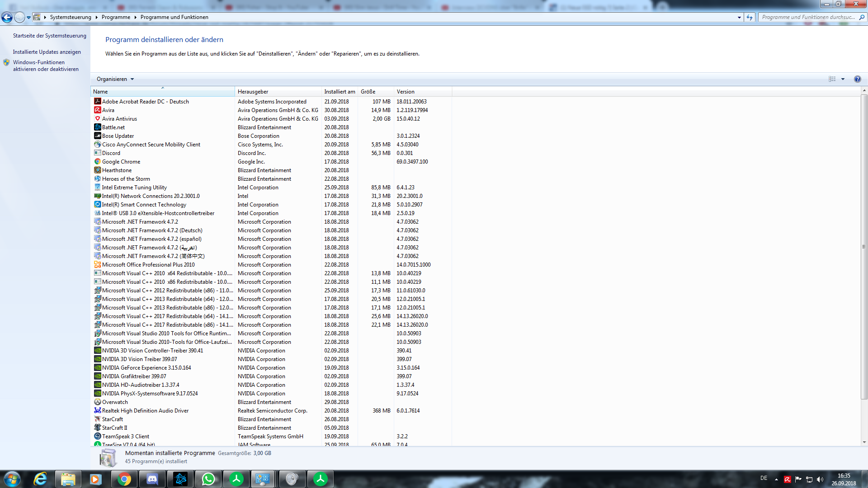Image resolution: width=868 pixels, height=488 pixels.
Task: Select the Overwatch program icon
Action: tap(97, 402)
